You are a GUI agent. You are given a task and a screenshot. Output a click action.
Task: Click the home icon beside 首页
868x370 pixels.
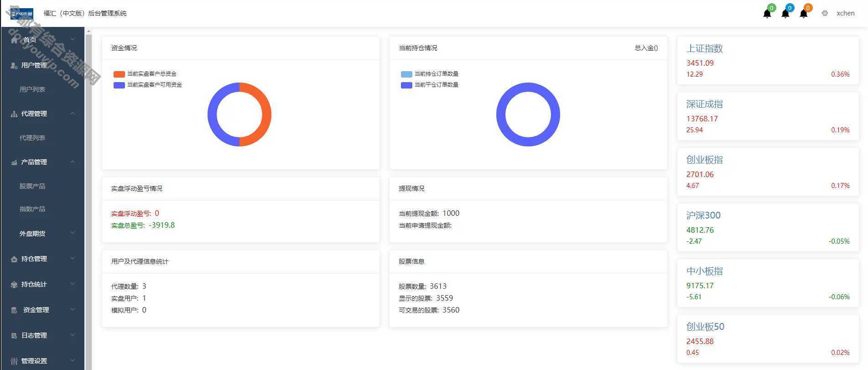pos(14,40)
